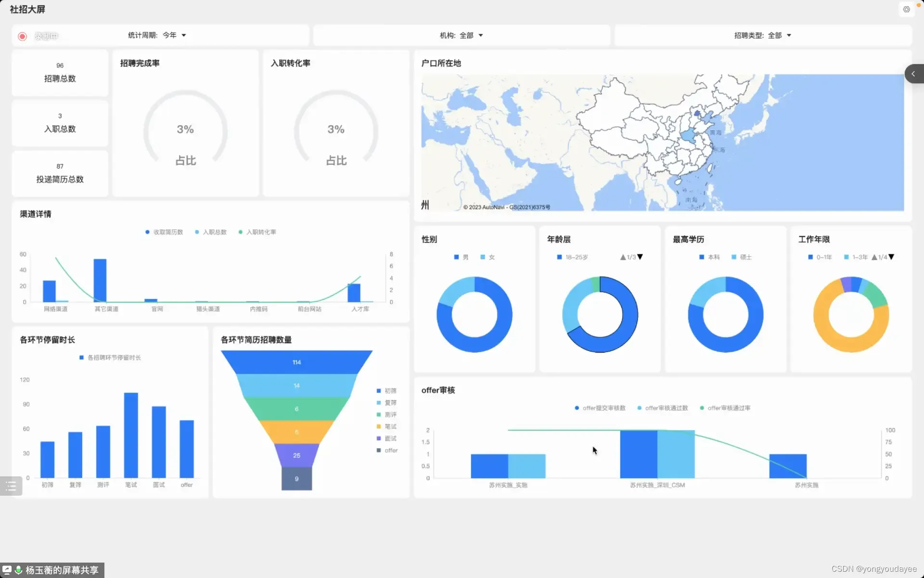Open the list menu icon at bottom left

point(11,486)
